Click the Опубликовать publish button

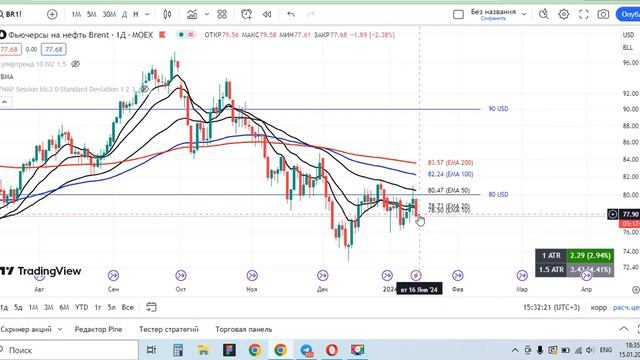pos(629,14)
